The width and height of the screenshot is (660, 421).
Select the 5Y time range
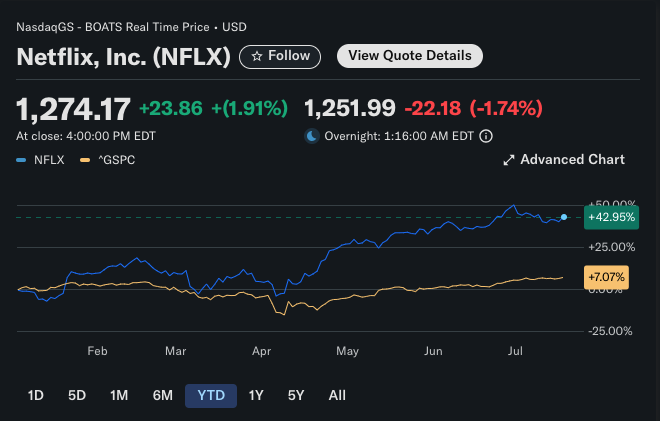(x=296, y=395)
